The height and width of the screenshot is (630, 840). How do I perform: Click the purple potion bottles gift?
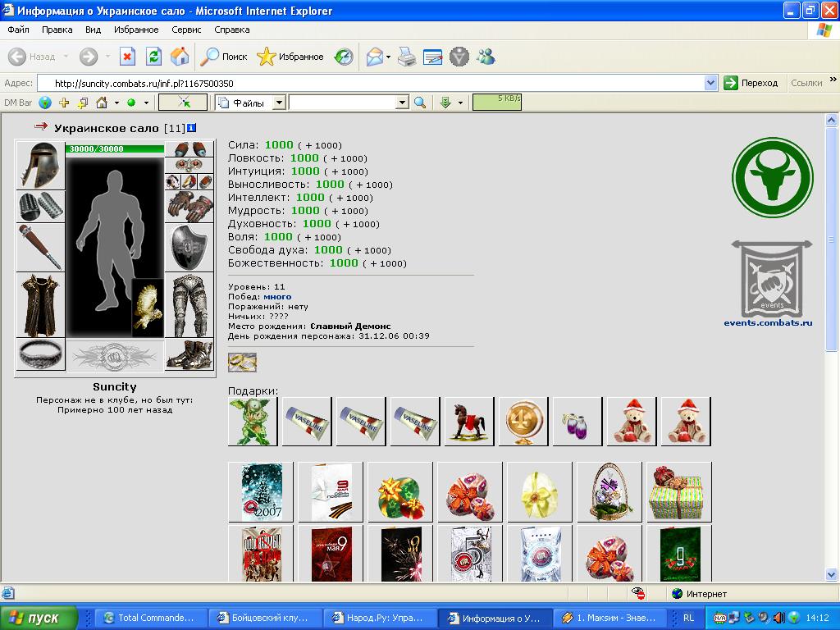point(577,421)
